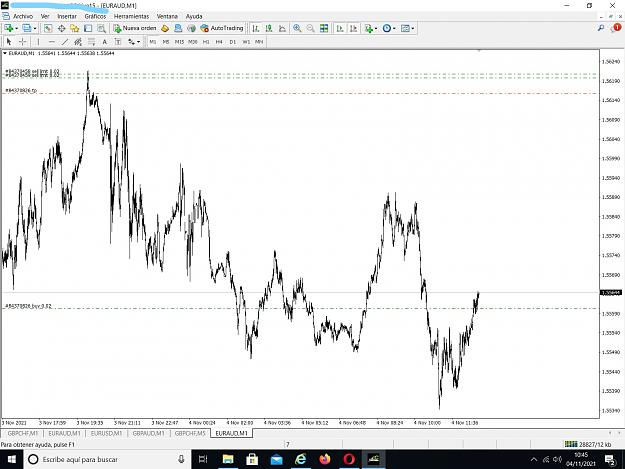Select the vertical line tool
The image size is (625, 469).
pos(38,41)
